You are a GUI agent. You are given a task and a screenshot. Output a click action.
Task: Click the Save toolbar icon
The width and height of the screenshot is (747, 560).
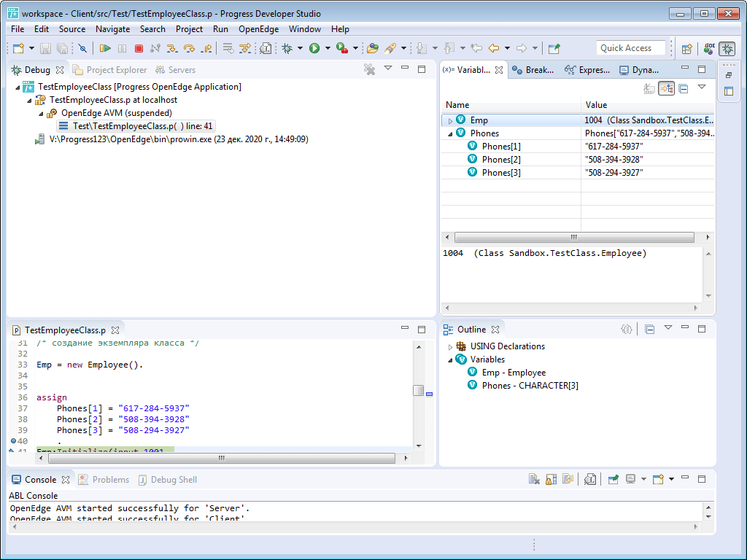45,48
